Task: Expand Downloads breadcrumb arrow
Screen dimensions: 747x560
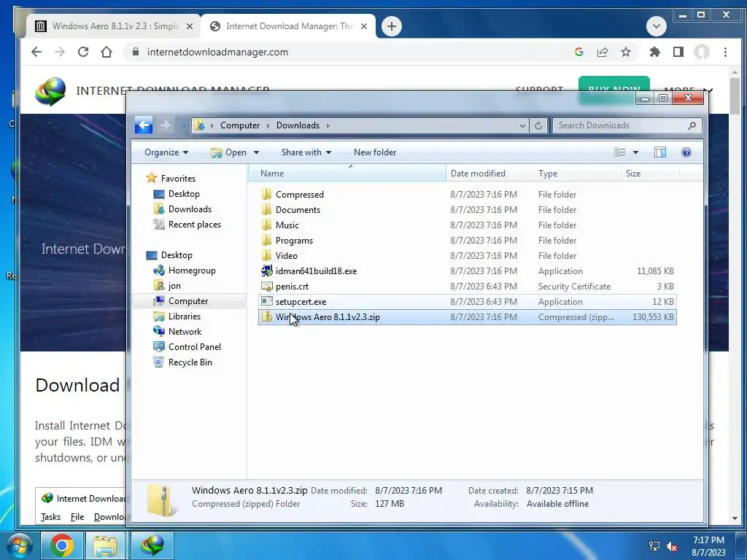Action: point(328,125)
